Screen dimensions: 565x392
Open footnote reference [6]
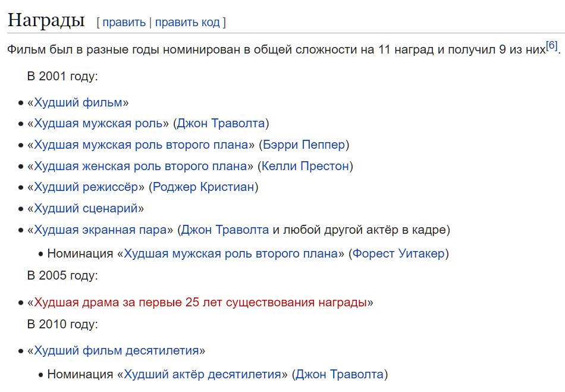pyautogui.click(x=551, y=46)
